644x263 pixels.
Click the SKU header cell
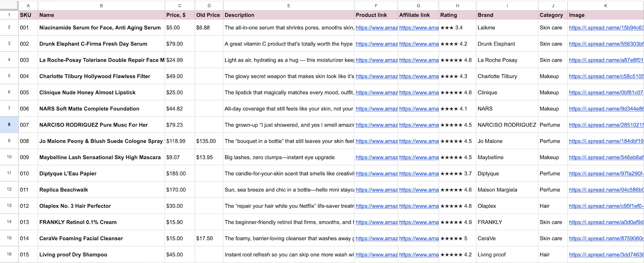[x=28, y=15]
